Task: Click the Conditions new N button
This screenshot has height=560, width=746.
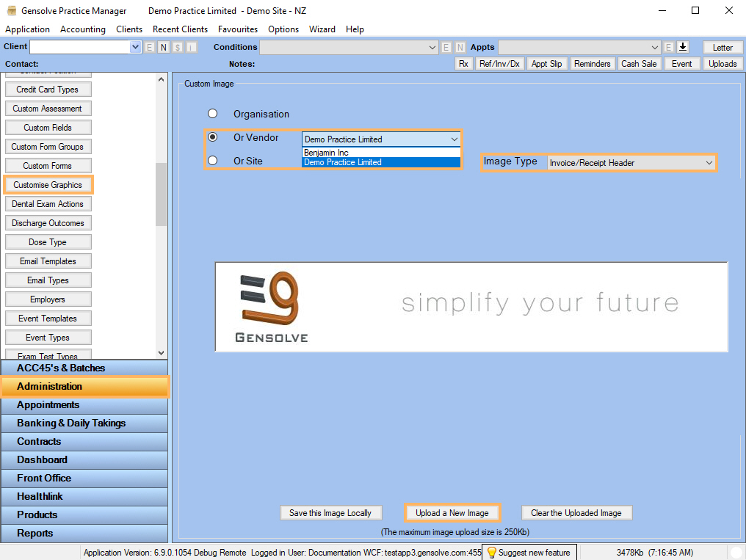Action: (x=460, y=47)
